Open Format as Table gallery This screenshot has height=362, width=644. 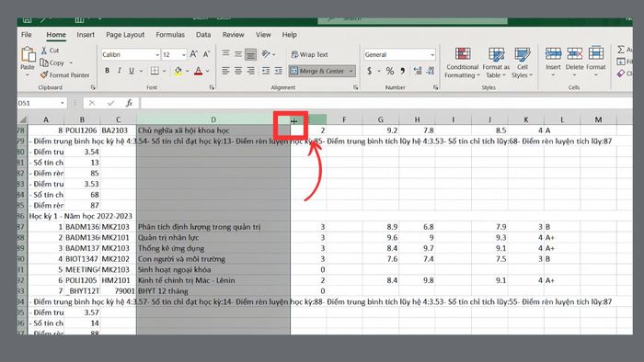496,62
